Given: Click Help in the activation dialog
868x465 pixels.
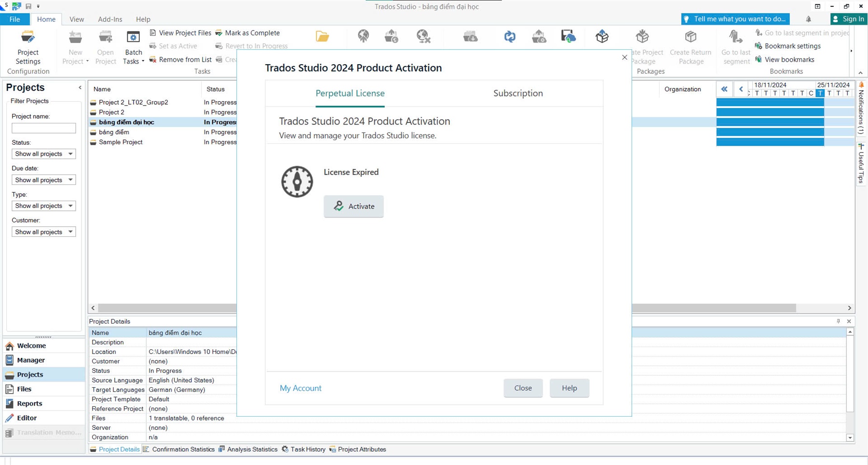Looking at the screenshot, I should [569, 388].
